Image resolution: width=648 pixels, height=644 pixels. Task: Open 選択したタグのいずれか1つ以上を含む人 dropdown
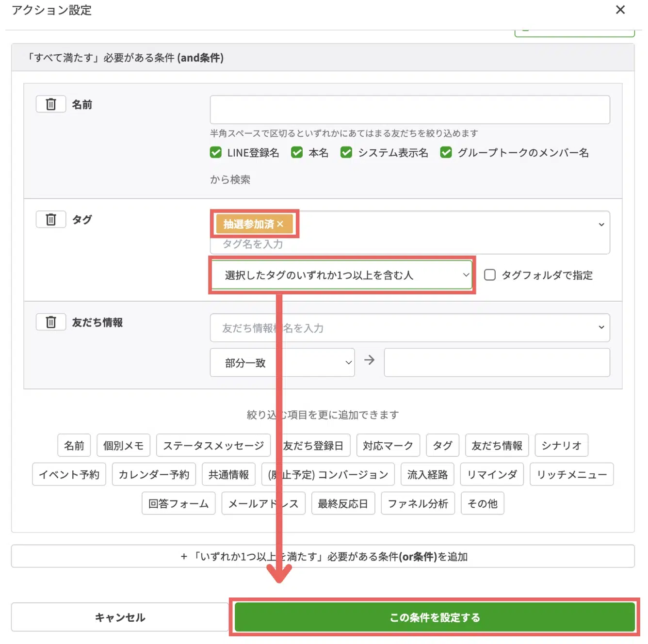(342, 275)
